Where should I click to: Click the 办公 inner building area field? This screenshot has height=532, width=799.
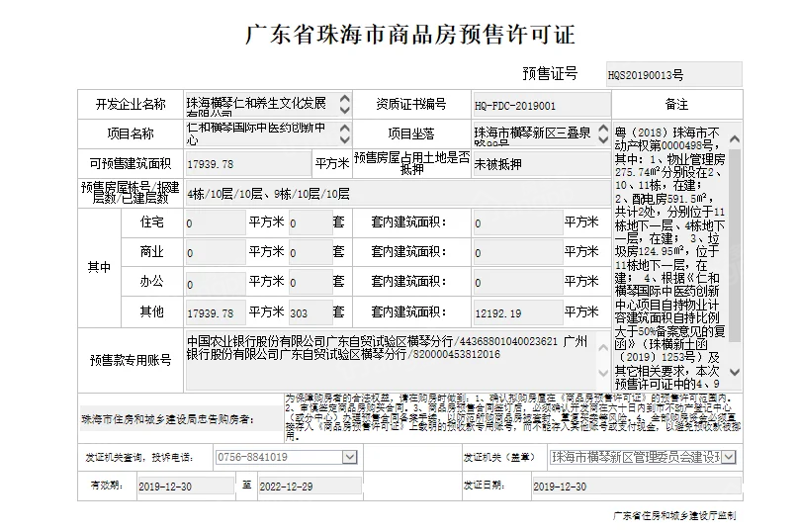(x=518, y=282)
